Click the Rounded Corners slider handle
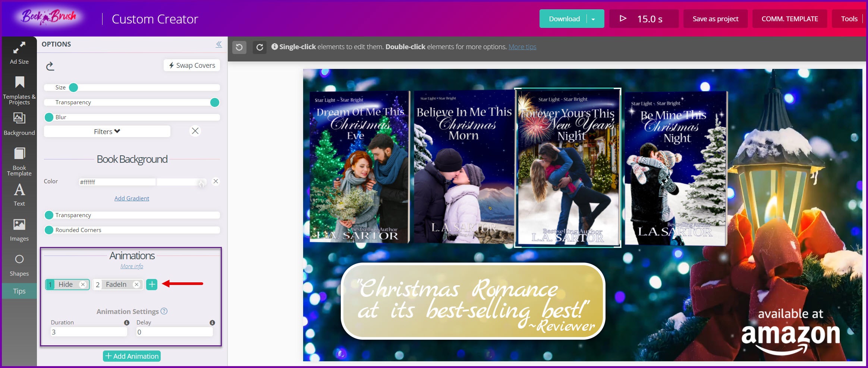 pyautogui.click(x=49, y=230)
